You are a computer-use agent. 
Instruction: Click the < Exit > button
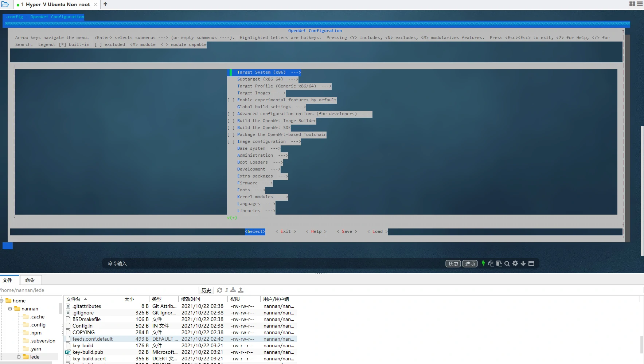[286, 231]
